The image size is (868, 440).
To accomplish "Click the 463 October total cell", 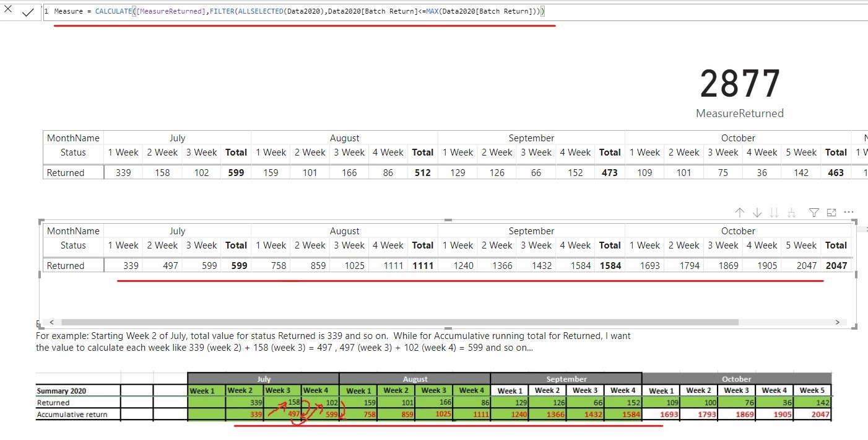I will pyautogui.click(x=836, y=173).
